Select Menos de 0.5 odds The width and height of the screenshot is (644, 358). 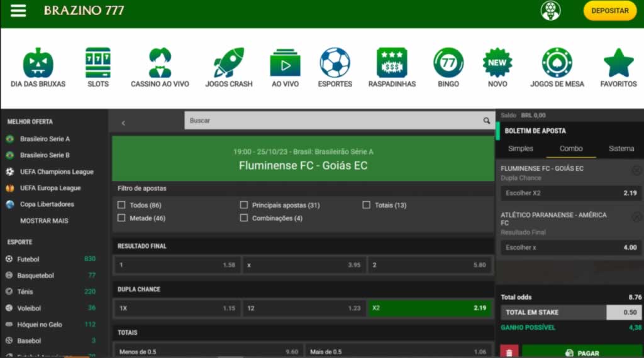point(208,352)
